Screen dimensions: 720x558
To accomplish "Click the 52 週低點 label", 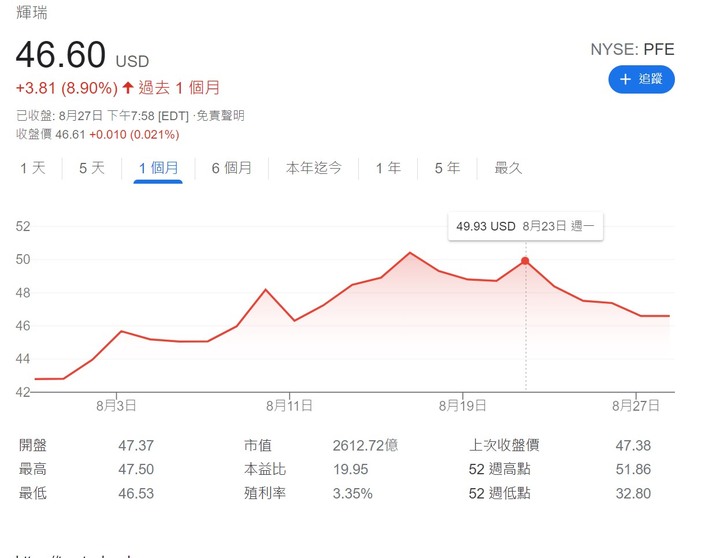I will pos(500,494).
